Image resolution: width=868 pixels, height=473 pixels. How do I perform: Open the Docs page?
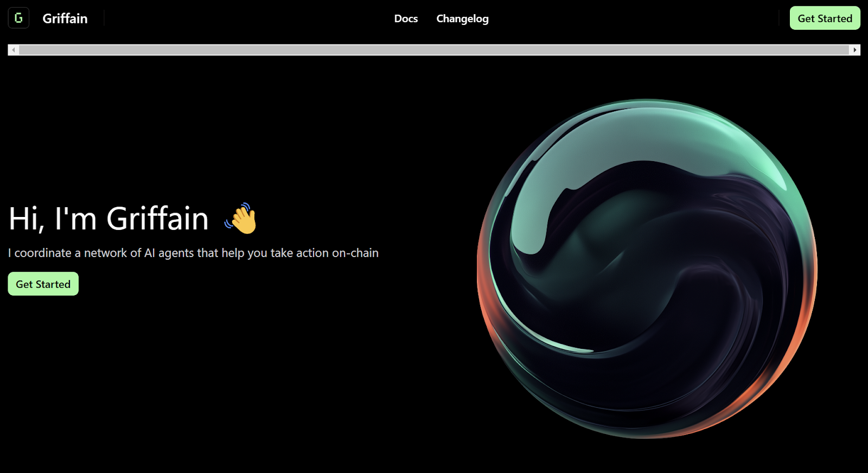tap(406, 18)
